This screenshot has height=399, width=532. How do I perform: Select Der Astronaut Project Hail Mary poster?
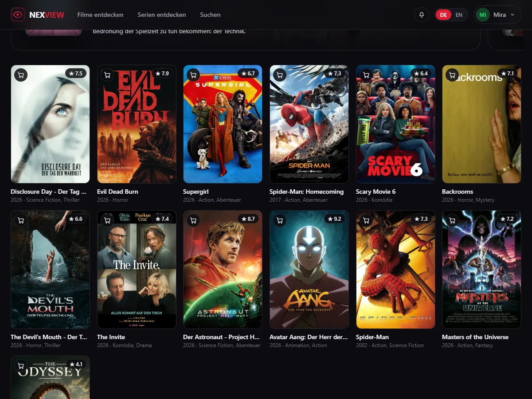(223, 270)
